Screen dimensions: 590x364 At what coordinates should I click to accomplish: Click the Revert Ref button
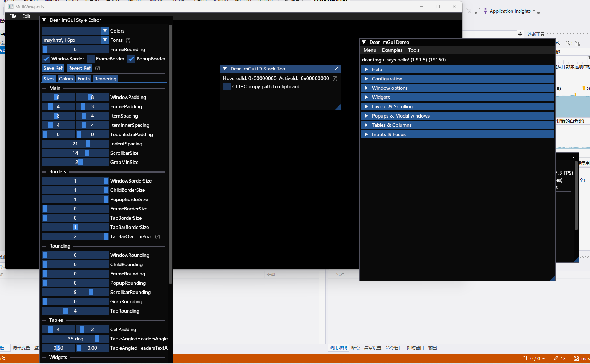79,68
